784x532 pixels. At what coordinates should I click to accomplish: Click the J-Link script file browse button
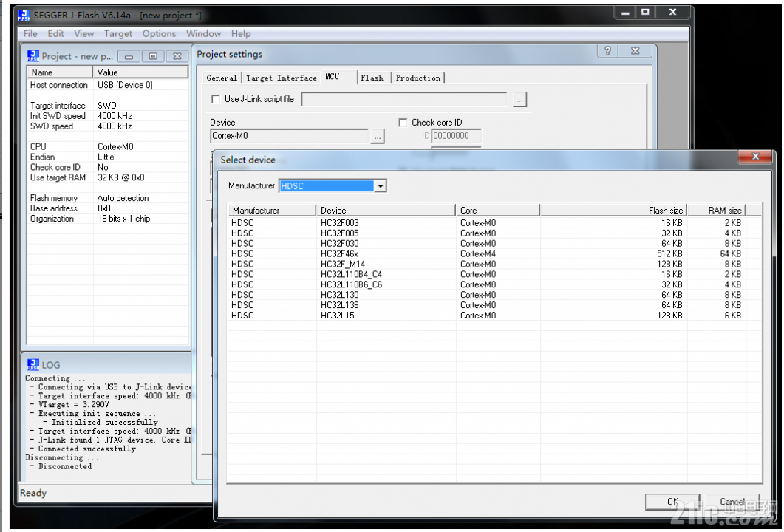(520, 100)
